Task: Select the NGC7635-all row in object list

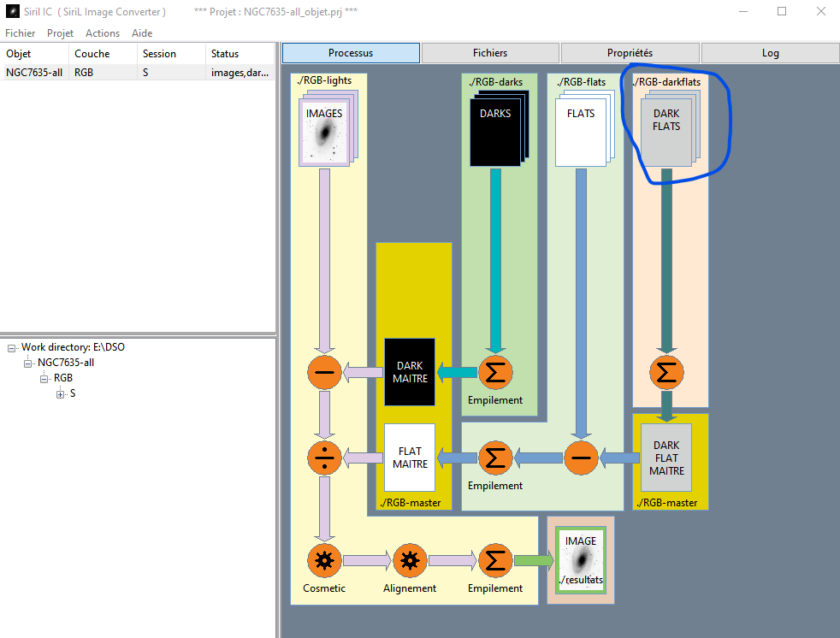Action: tap(138, 73)
